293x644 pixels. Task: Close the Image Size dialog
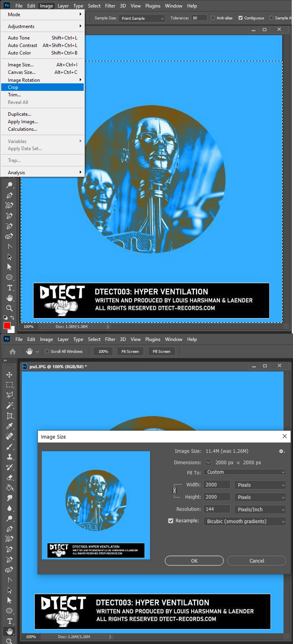tap(284, 436)
